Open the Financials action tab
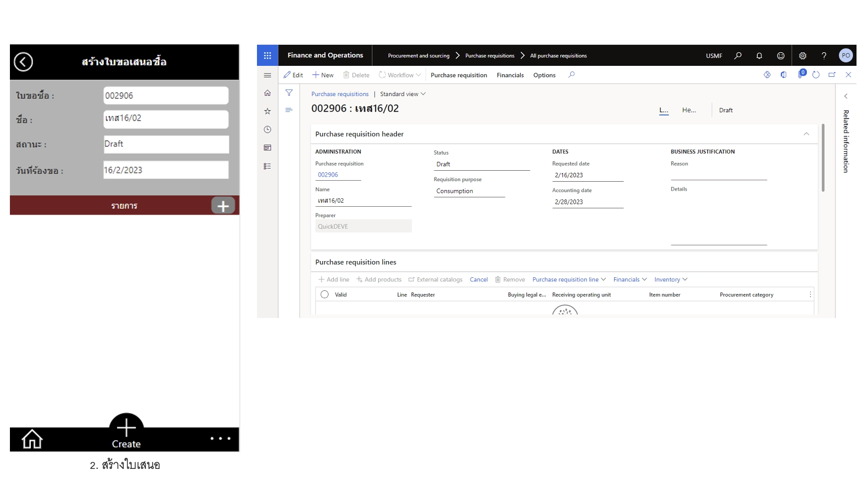Viewport: 868px width, 495px height. click(510, 75)
